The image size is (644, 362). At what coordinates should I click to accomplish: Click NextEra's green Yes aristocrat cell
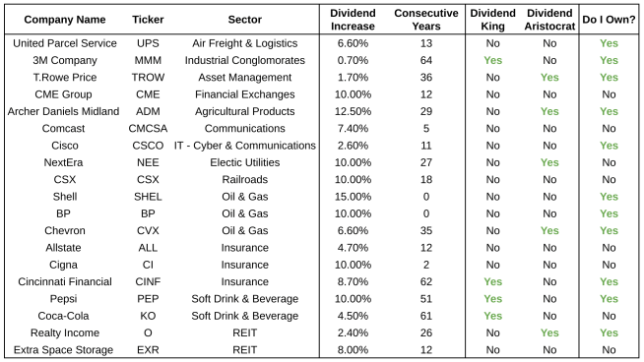click(549, 162)
